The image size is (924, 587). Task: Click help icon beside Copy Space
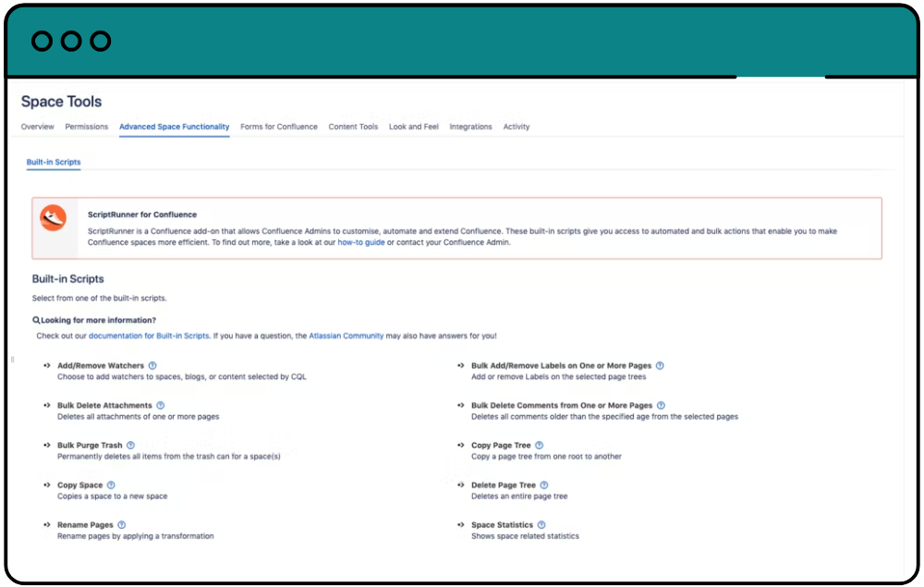[111, 485]
